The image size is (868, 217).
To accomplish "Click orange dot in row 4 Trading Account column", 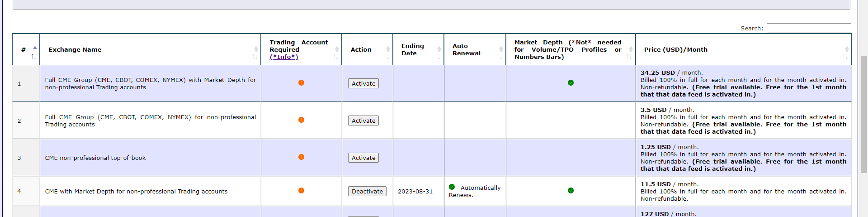I will [x=301, y=191].
